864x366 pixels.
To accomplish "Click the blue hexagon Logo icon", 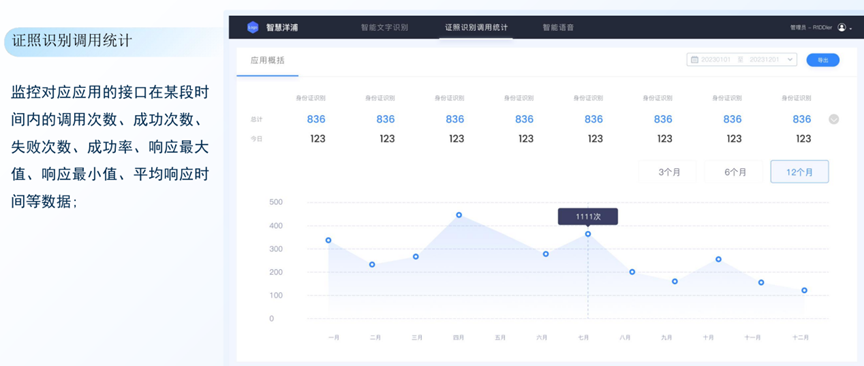I will [x=252, y=27].
